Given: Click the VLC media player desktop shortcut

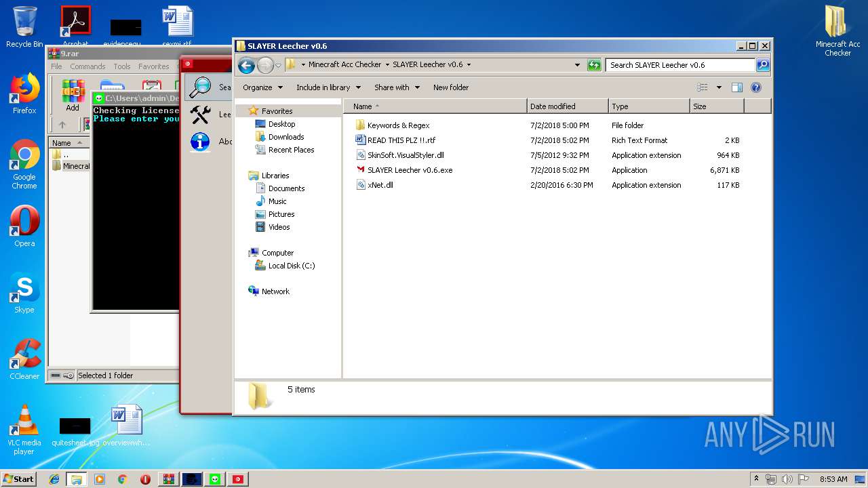Looking at the screenshot, I should pos(24,430).
